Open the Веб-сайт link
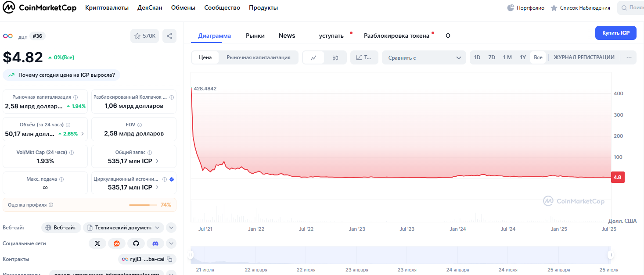 61,228
